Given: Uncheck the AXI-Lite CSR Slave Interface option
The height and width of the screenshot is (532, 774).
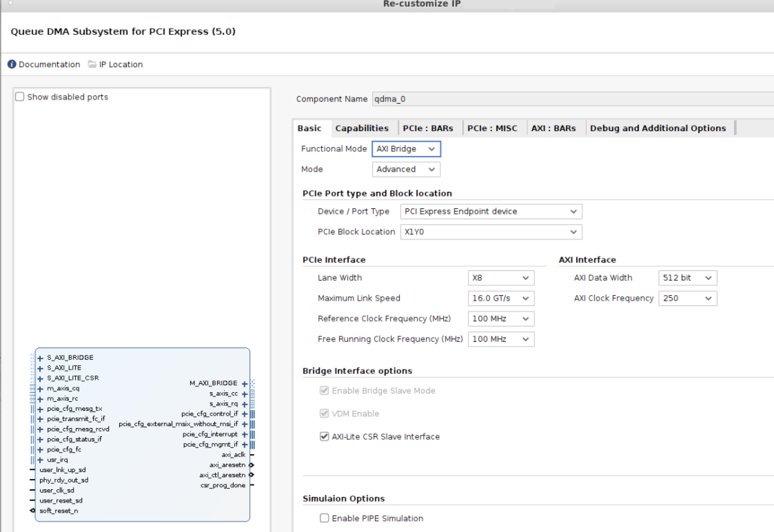Looking at the screenshot, I should (324, 437).
